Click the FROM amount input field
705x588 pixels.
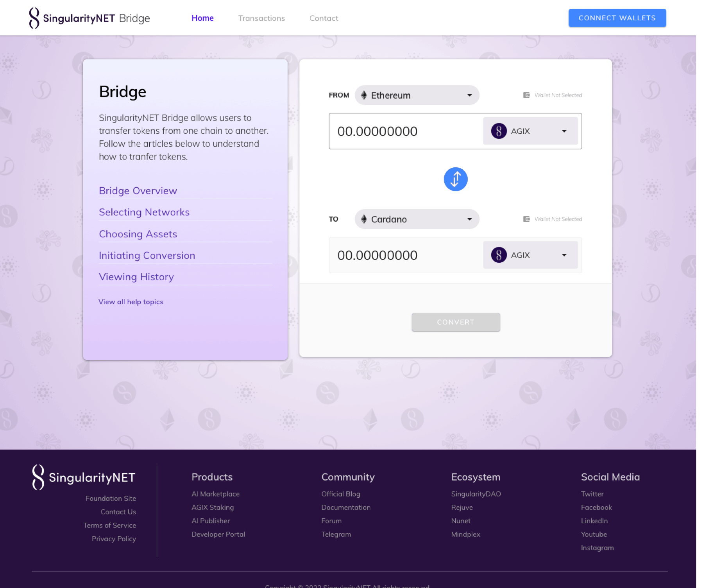click(406, 131)
